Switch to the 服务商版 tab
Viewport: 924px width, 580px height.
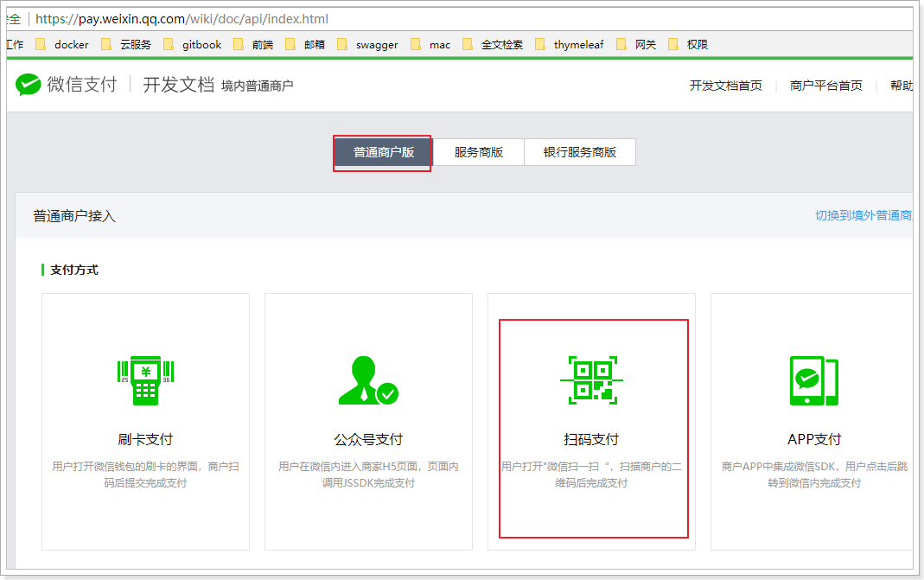coord(479,153)
